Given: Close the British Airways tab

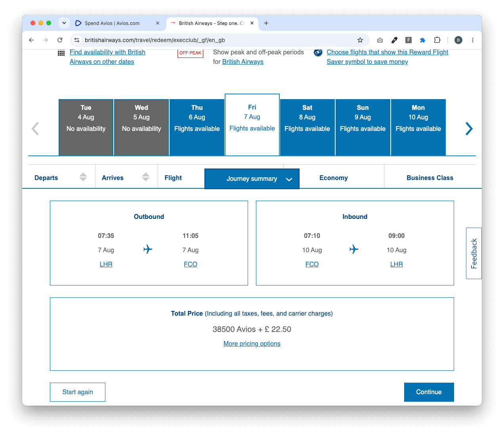Looking at the screenshot, I should 252,23.
